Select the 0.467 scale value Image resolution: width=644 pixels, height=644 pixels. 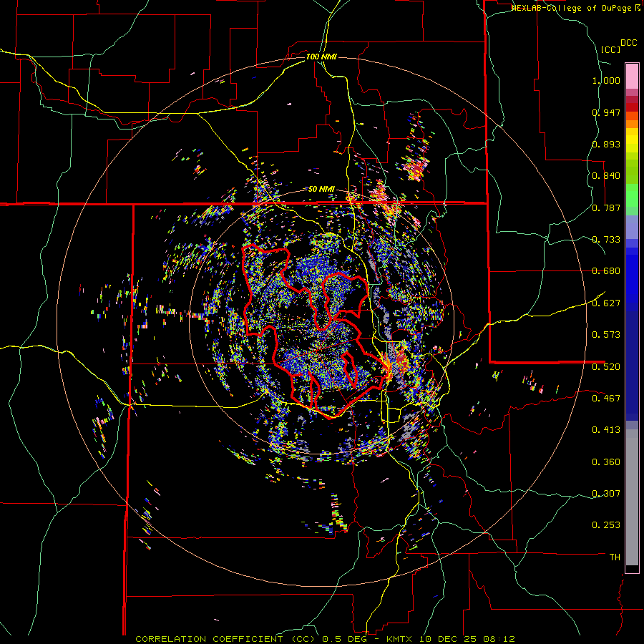606,398
